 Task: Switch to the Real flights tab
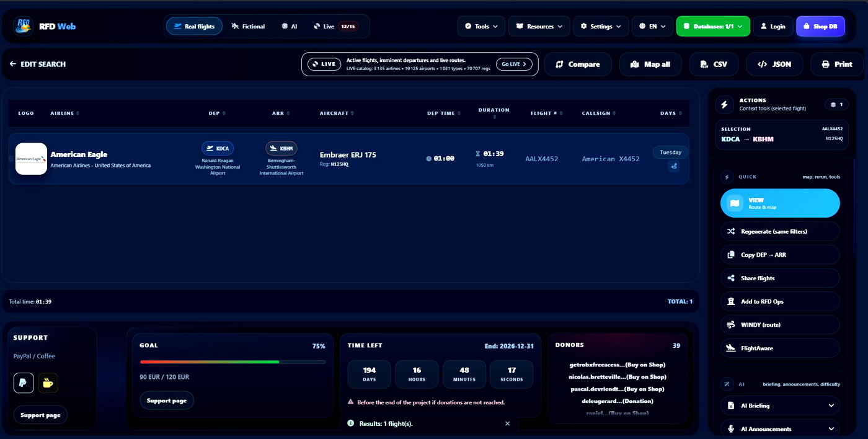[194, 27]
